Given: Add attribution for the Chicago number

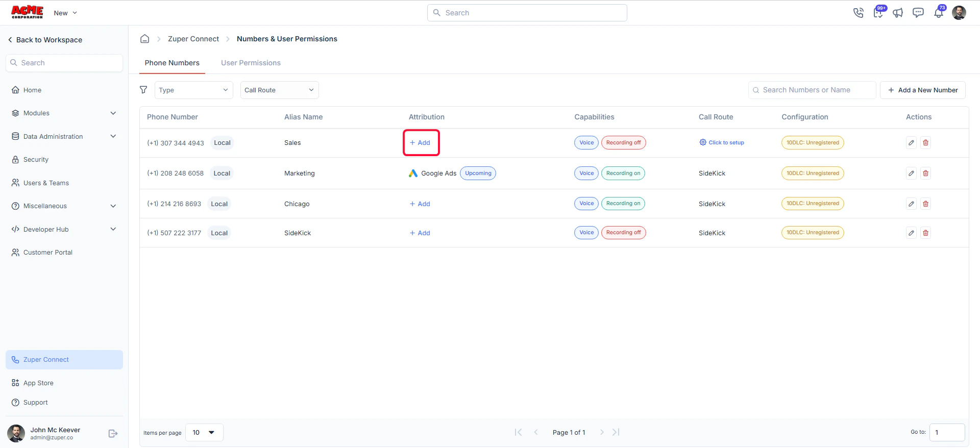Looking at the screenshot, I should click(x=420, y=204).
